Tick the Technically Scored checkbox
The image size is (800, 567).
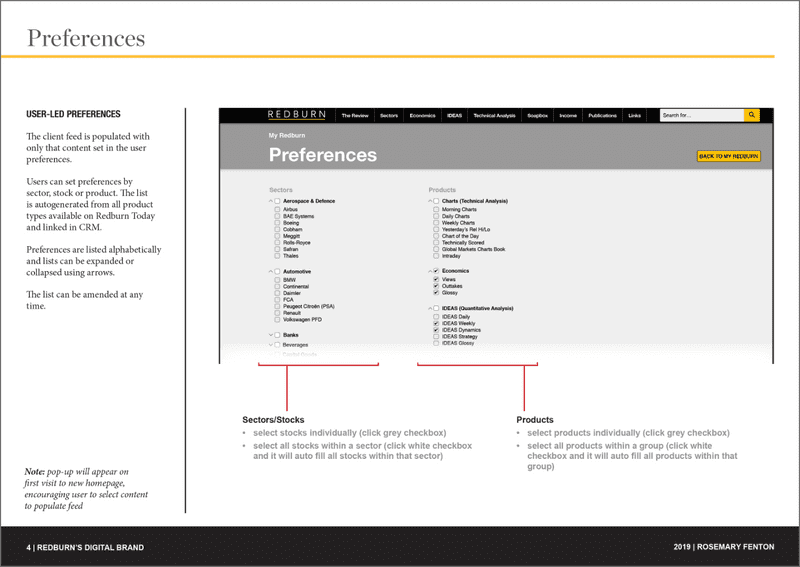point(436,242)
